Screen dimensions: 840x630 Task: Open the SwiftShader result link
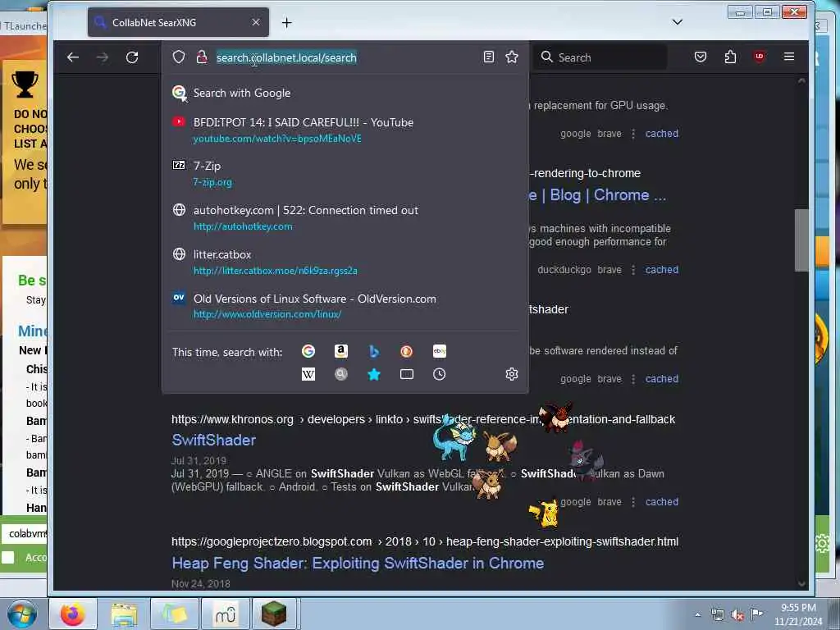pos(214,441)
